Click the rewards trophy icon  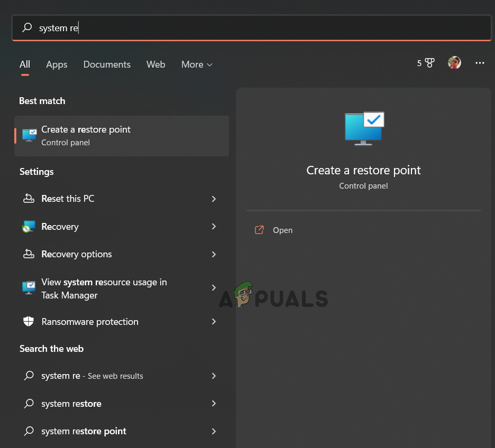(429, 63)
